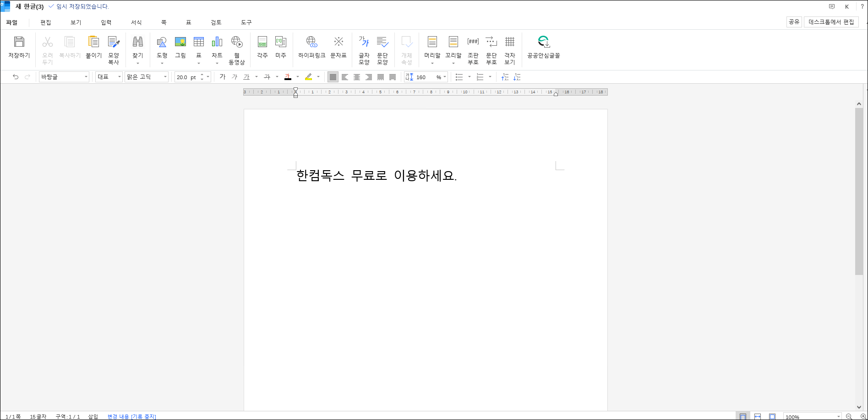This screenshot has height=420, width=868.
Task: Open the 맑은 고딕 font dropdown
Action: click(147, 77)
